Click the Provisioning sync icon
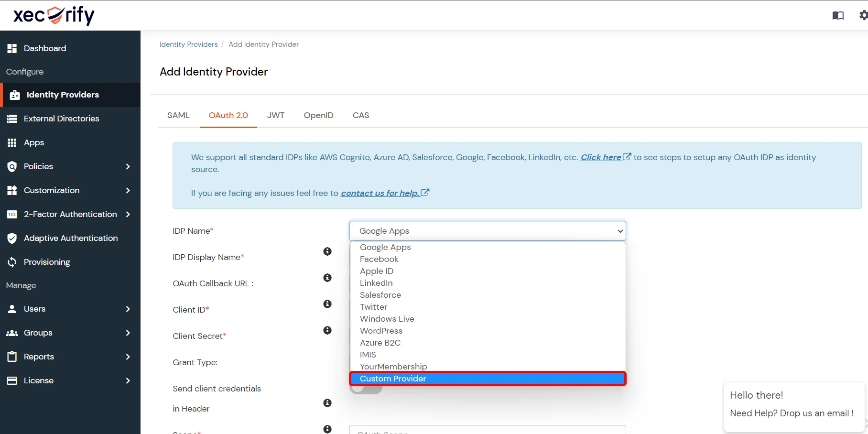Image resolution: width=868 pixels, height=434 pixels. (12, 262)
